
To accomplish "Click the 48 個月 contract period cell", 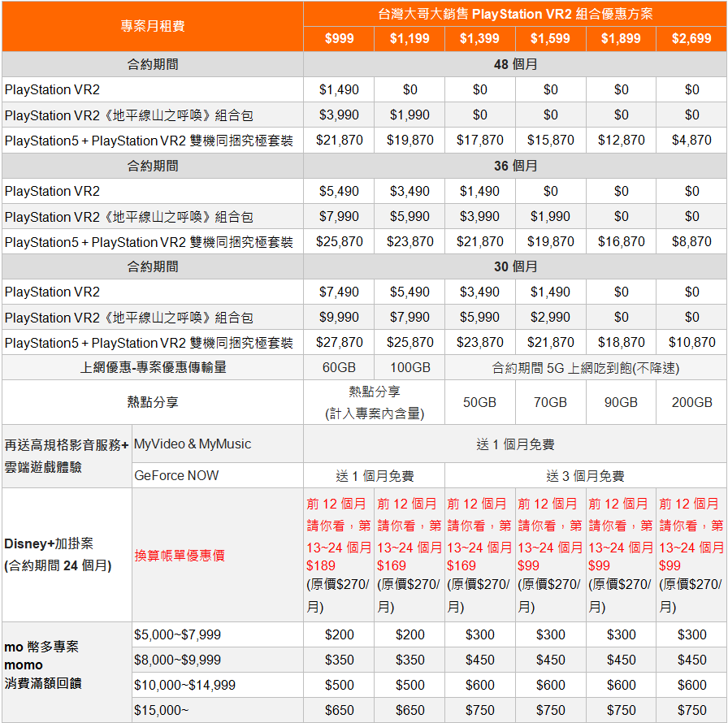I will click(x=515, y=64).
